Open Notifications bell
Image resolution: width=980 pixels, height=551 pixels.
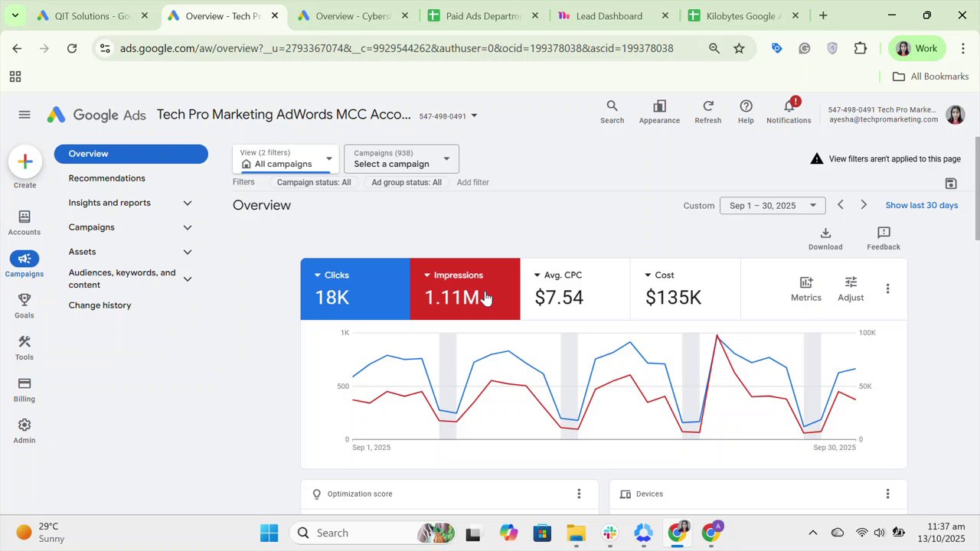(789, 112)
